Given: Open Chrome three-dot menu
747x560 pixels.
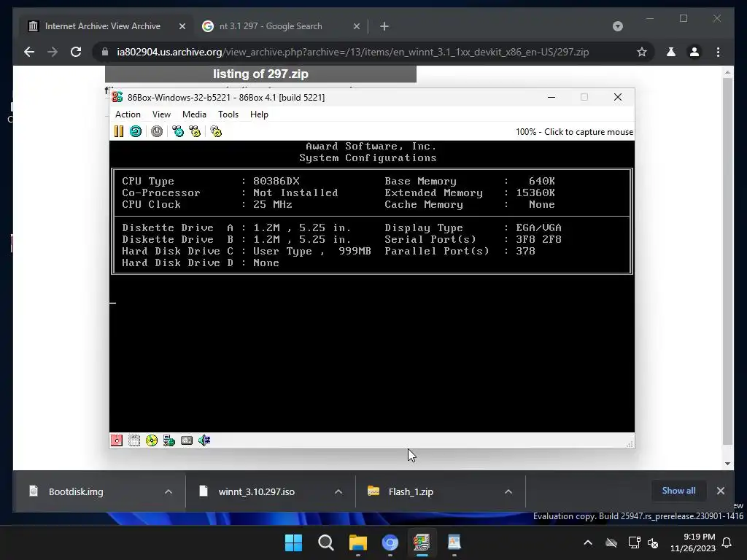Looking at the screenshot, I should 718,52.
